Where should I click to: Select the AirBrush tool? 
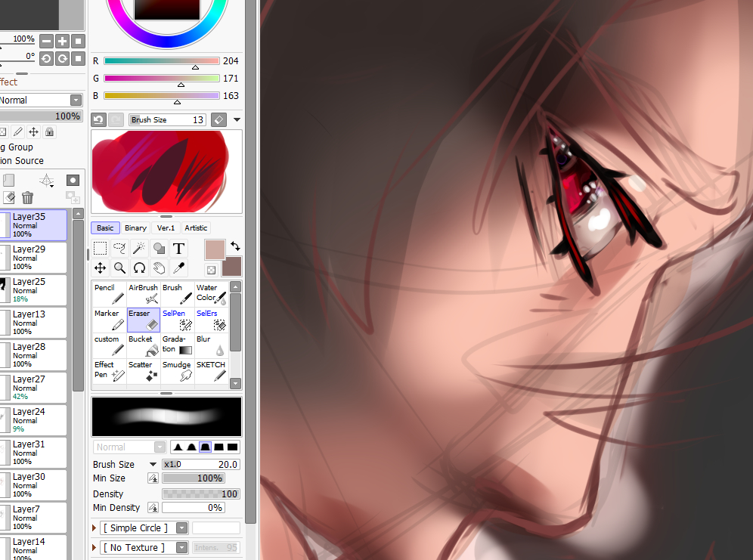[143, 294]
